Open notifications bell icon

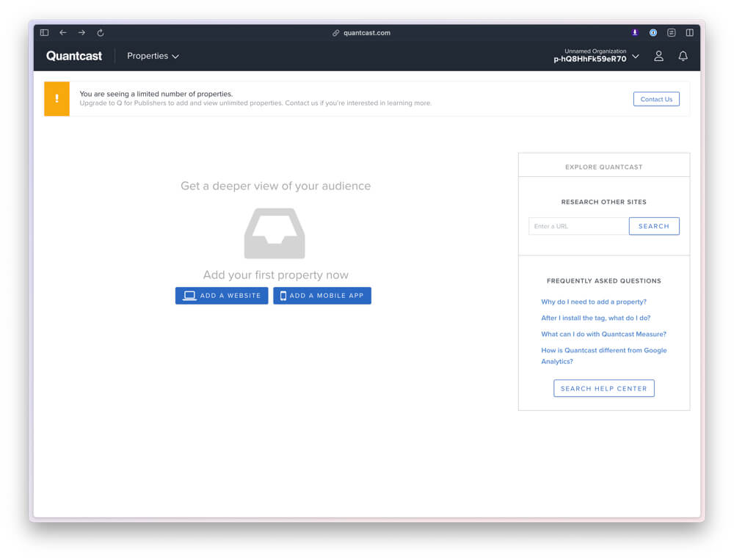683,57
